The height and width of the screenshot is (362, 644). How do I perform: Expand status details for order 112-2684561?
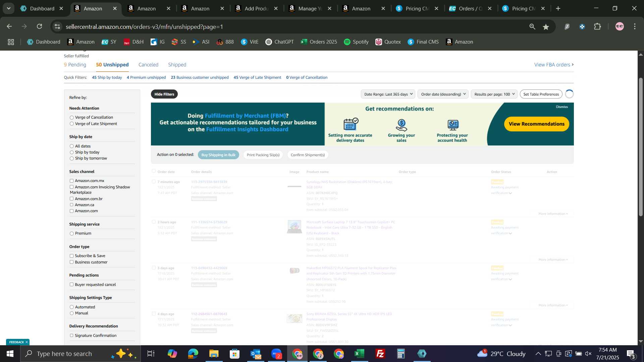pos(510,325)
